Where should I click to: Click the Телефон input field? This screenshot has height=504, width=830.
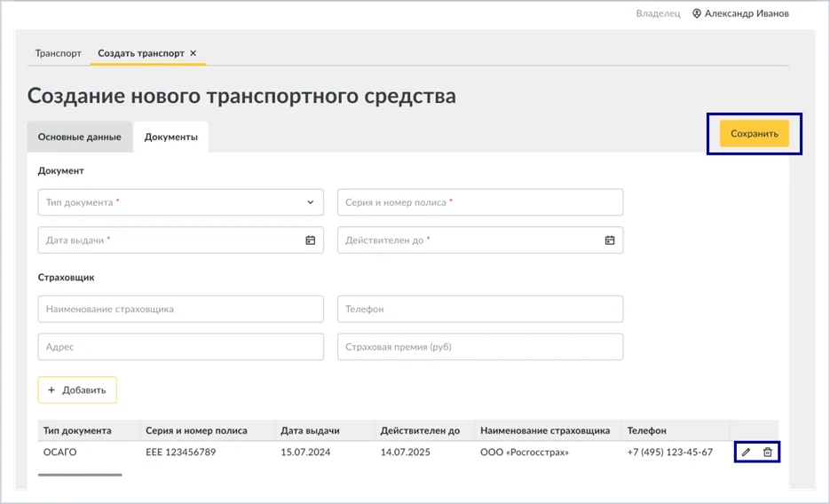click(480, 309)
